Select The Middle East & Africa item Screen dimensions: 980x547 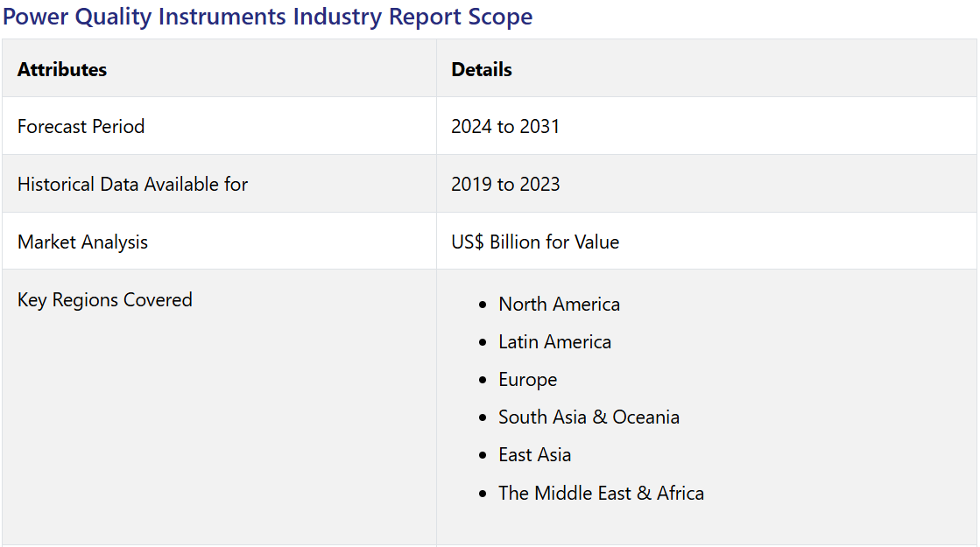[x=601, y=493]
